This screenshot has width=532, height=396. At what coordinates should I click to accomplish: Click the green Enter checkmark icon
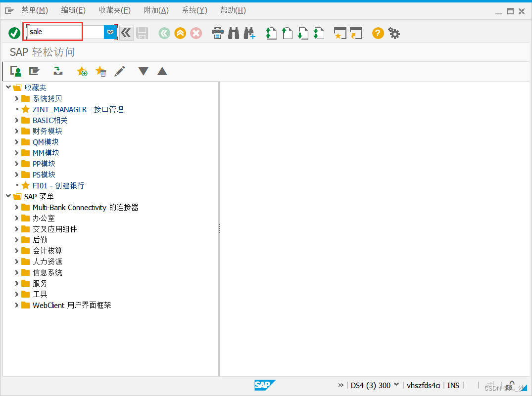14,33
